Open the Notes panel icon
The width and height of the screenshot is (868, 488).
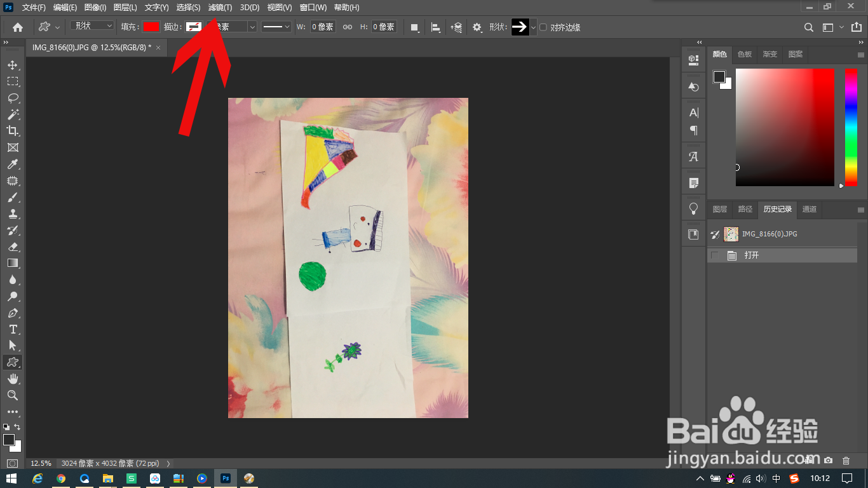click(x=693, y=183)
